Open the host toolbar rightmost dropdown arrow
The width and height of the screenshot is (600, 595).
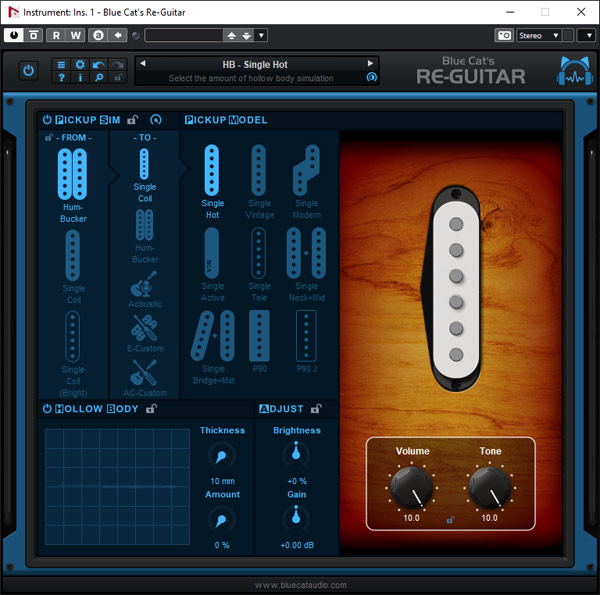pos(586,35)
